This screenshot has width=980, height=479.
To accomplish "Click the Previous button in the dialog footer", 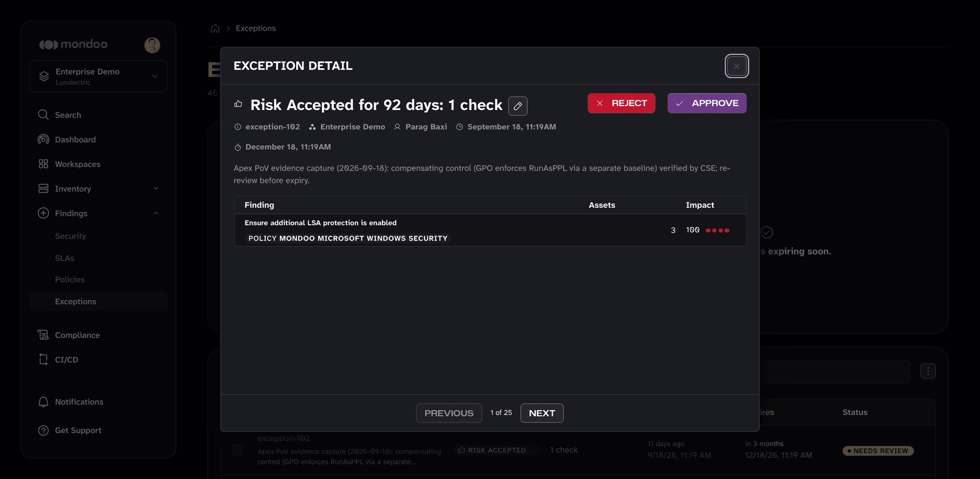I will 449,413.
